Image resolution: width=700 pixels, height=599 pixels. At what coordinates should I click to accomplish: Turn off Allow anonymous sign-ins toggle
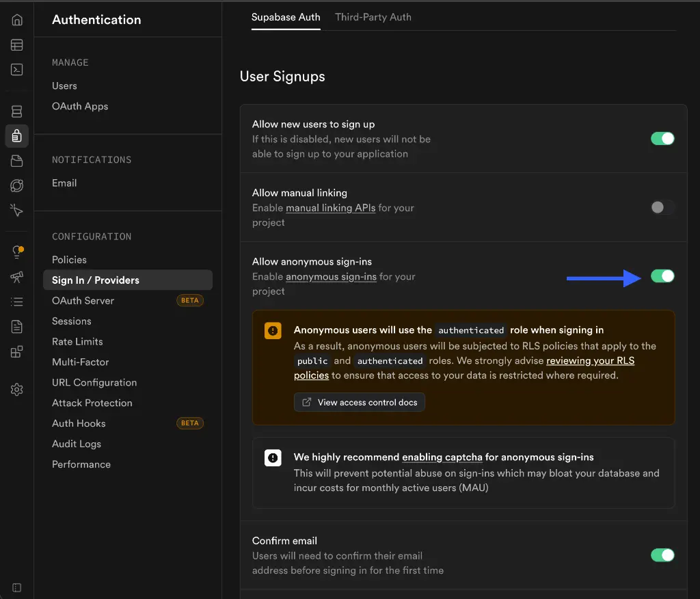point(662,276)
